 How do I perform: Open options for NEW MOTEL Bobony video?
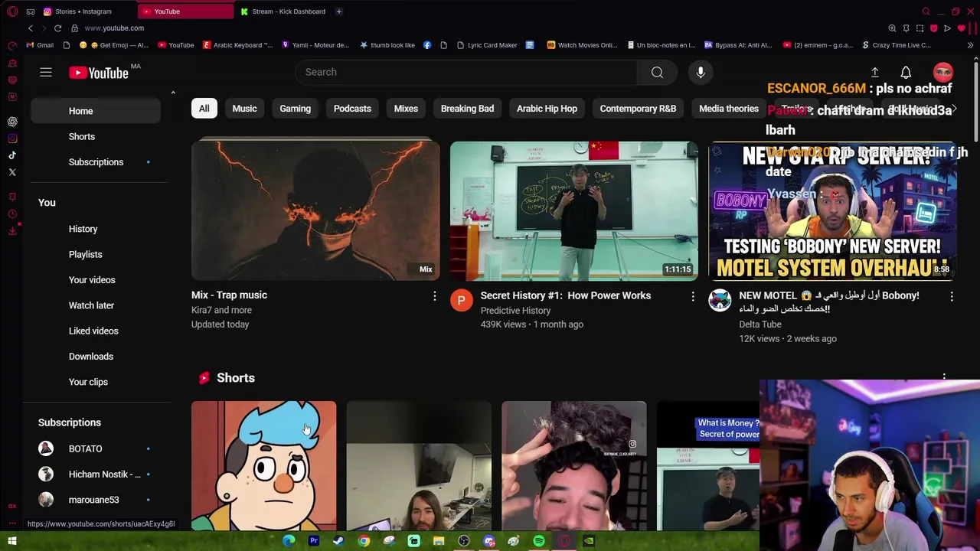tap(952, 296)
